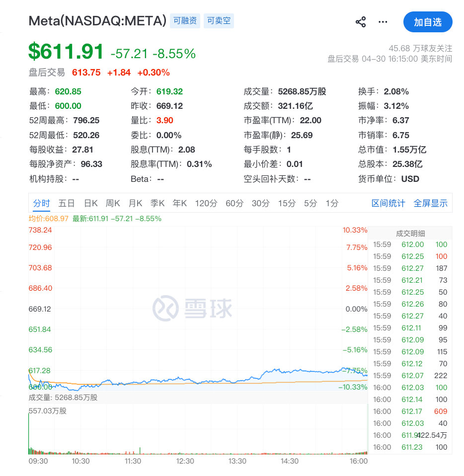Switch to the 日K chart tab
The height and width of the screenshot is (476, 464).
coord(91,203)
